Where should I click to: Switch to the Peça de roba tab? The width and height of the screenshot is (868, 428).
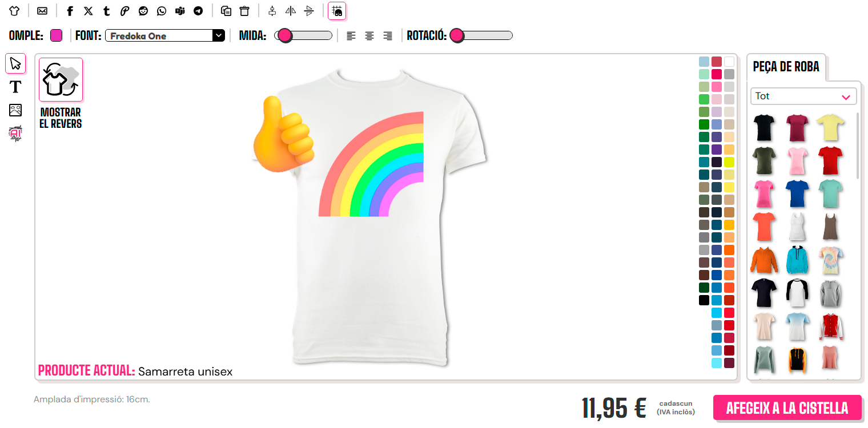pyautogui.click(x=786, y=67)
